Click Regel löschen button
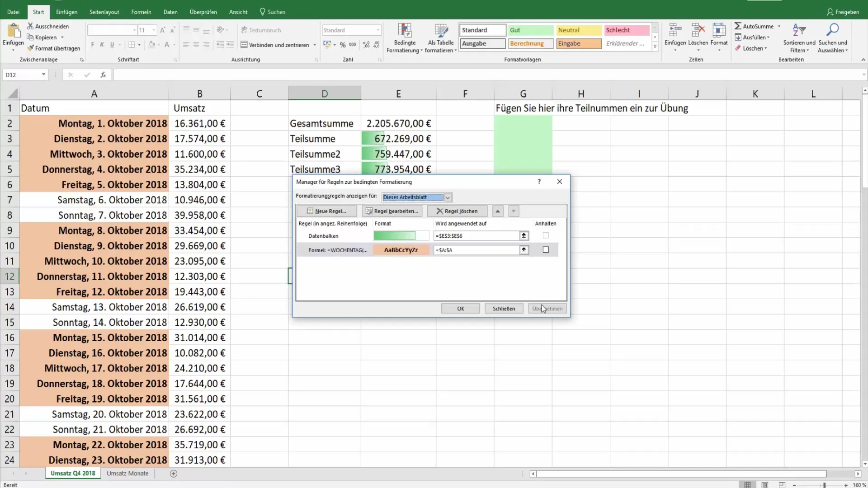 tap(457, 211)
